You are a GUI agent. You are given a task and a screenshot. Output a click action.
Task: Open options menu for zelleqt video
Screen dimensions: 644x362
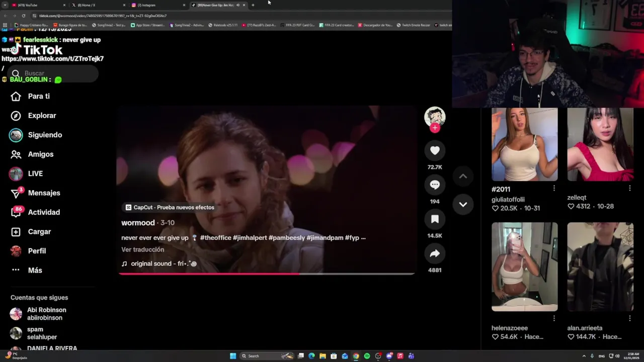(x=629, y=188)
